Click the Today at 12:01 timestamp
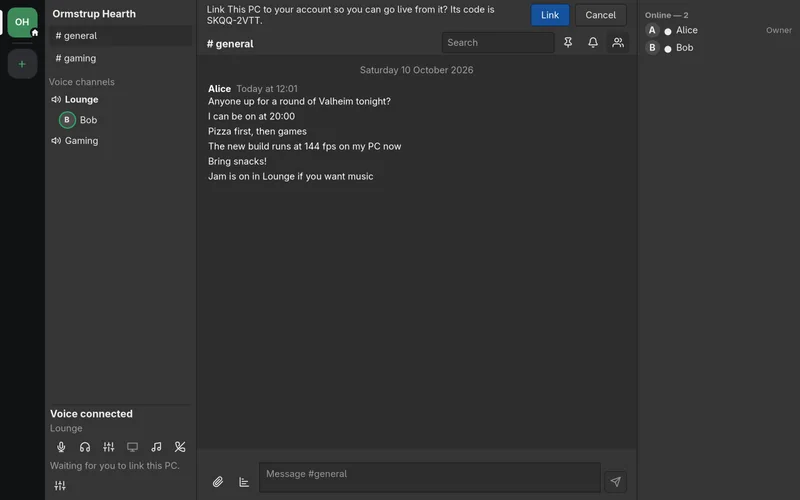Image resolution: width=800 pixels, height=500 pixels. pyautogui.click(x=267, y=89)
